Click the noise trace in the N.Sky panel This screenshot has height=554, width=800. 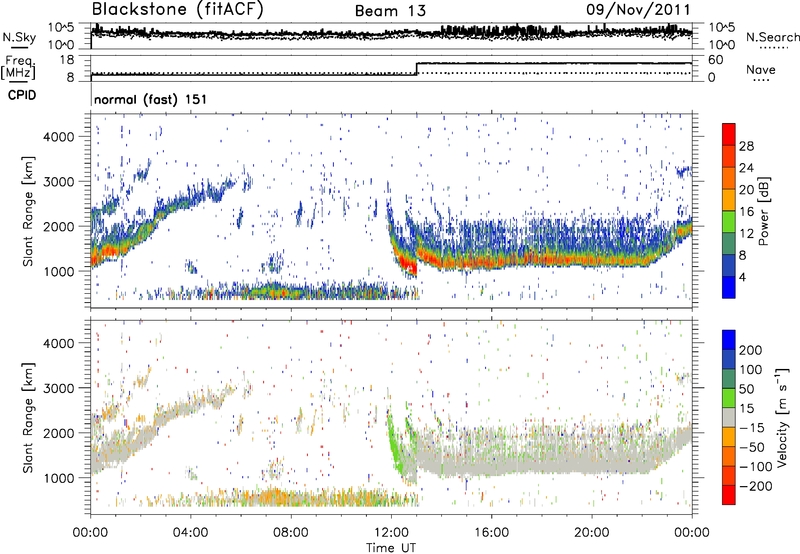coord(391,33)
